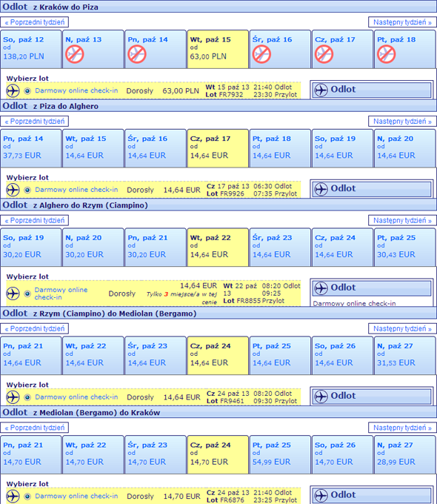Select Śr, paź 23 tab for Alghero–Rzym

click(x=280, y=247)
